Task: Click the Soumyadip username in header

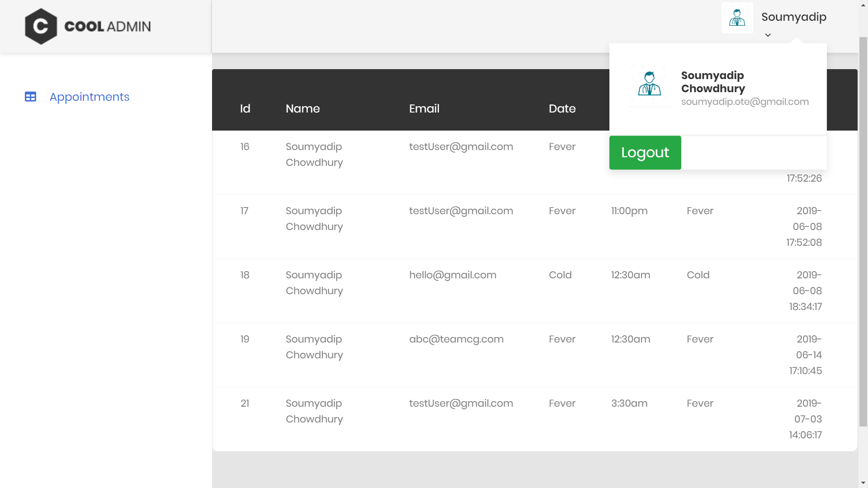Action: coord(793,17)
